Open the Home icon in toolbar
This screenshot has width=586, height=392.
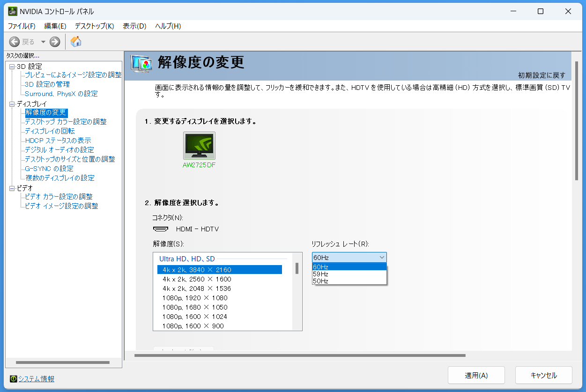point(76,42)
